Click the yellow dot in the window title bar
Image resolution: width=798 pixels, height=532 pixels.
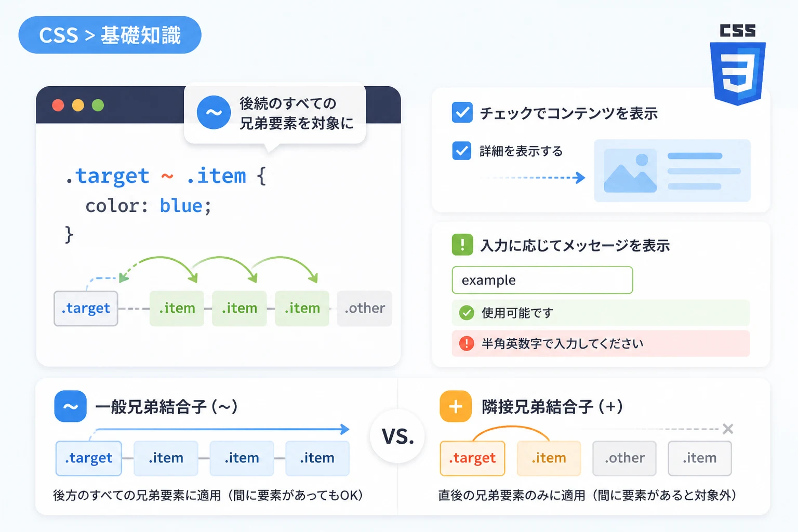tap(78, 105)
